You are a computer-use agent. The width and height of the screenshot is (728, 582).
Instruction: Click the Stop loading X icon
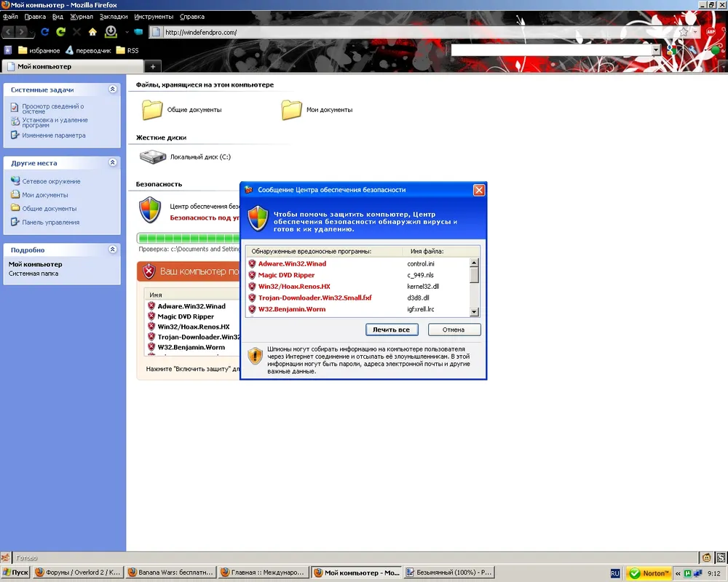tap(76, 32)
